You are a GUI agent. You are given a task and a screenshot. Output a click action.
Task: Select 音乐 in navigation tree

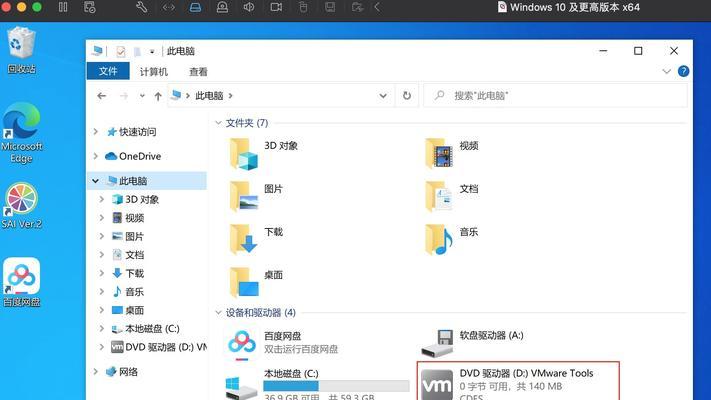click(x=128, y=292)
